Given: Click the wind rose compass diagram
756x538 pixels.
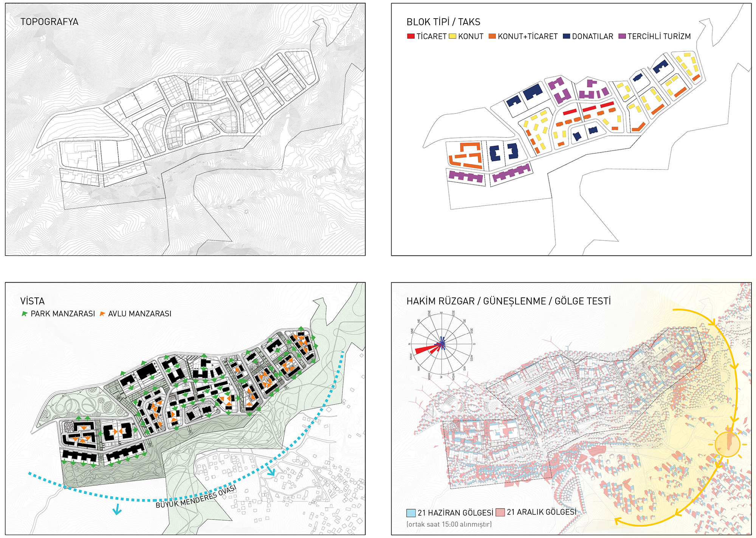Looking at the screenshot, I should pos(442,344).
